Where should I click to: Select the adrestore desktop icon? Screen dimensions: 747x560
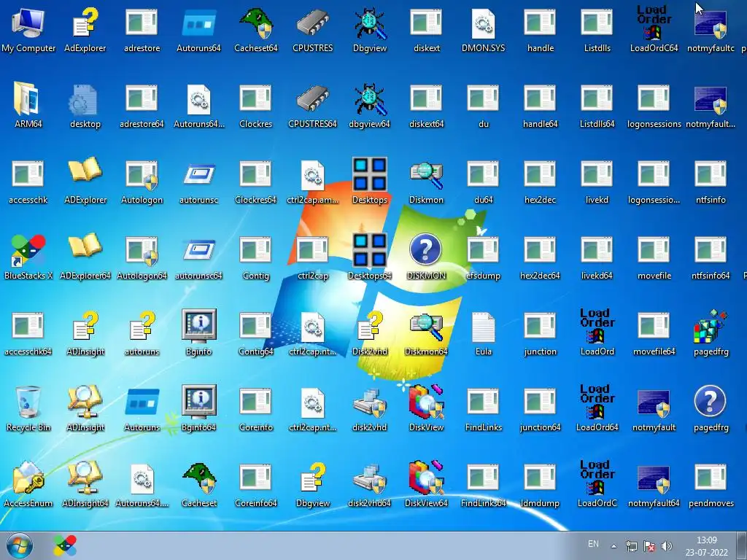(x=142, y=29)
